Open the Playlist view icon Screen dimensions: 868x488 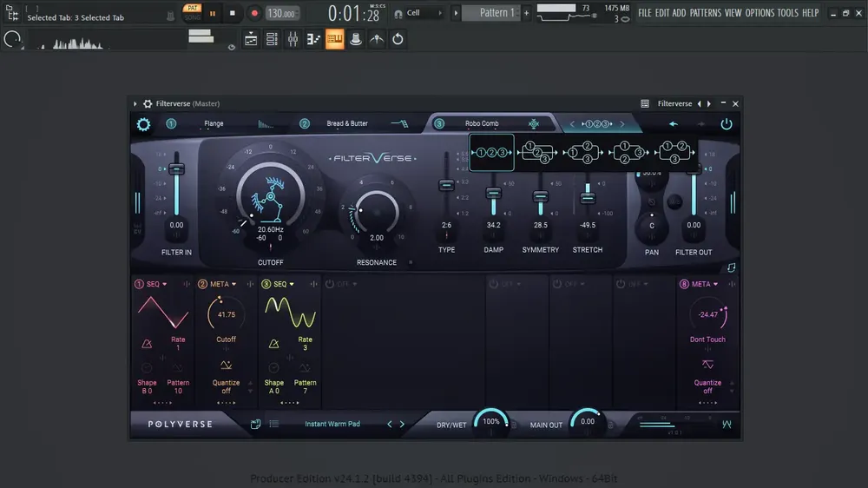(x=251, y=39)
